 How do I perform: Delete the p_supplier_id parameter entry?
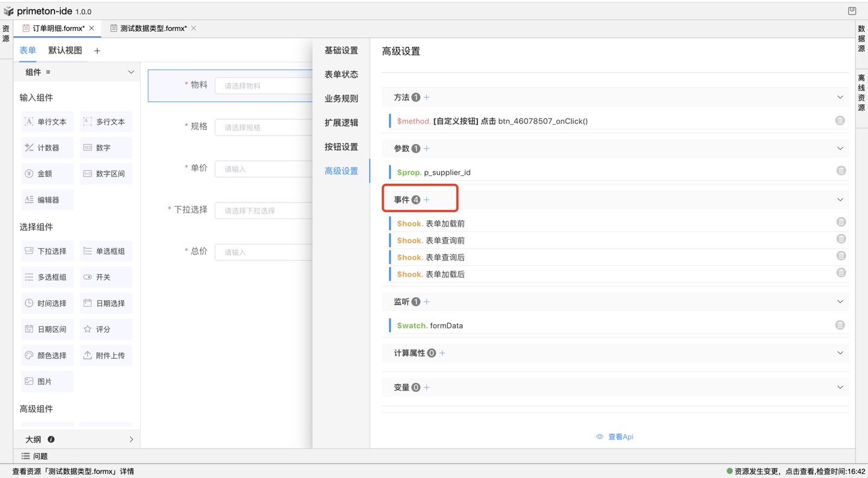[x=841, y=171]
